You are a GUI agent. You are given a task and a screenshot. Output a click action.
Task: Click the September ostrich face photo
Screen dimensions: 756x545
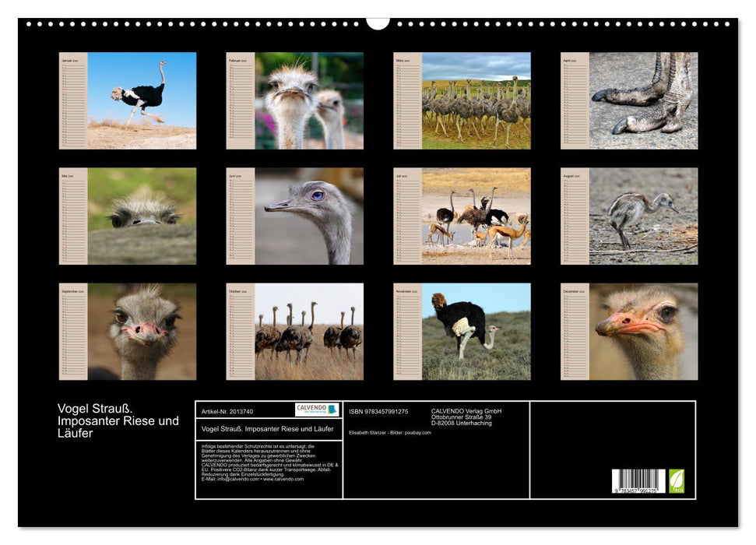click(140, 331)
